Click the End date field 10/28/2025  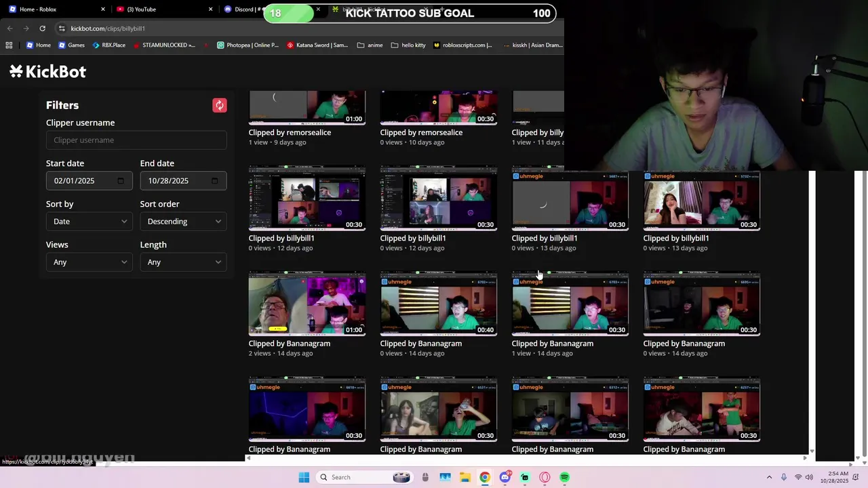183,181
